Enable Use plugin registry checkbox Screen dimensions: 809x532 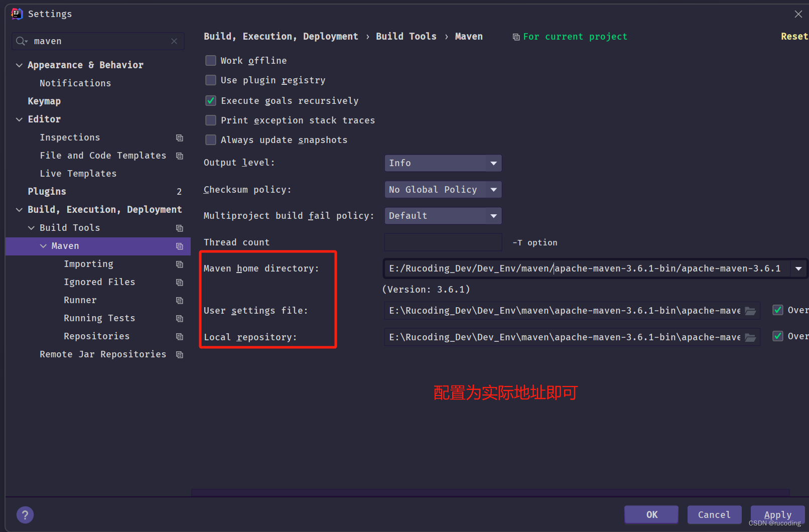211,80
